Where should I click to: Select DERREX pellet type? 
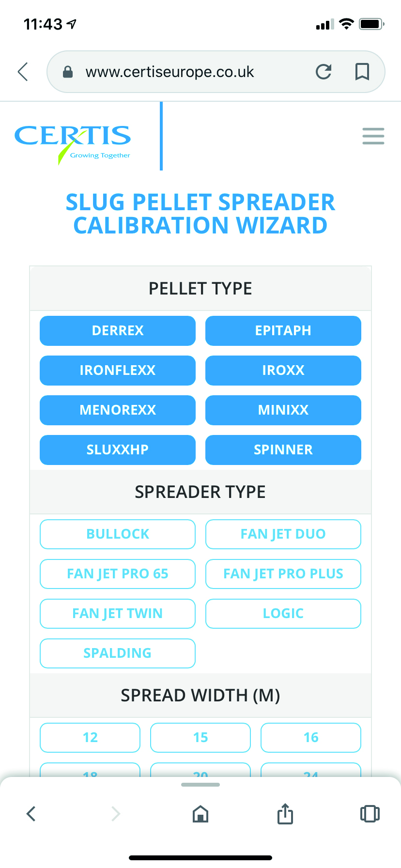point(118,331)
